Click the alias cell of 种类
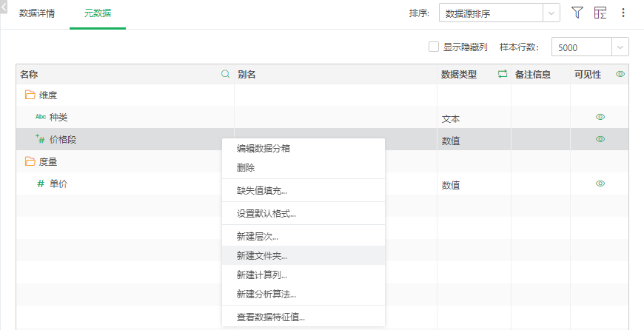The image size is (644, 330). coord(335,118)
